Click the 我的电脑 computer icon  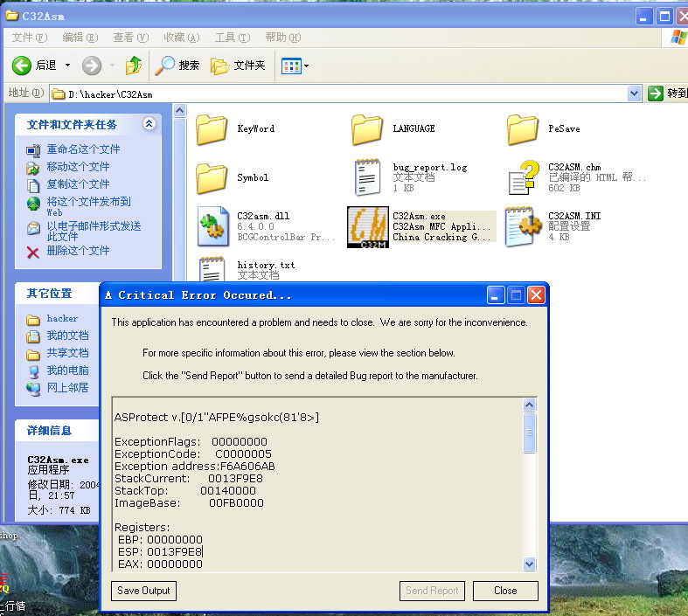33,371
